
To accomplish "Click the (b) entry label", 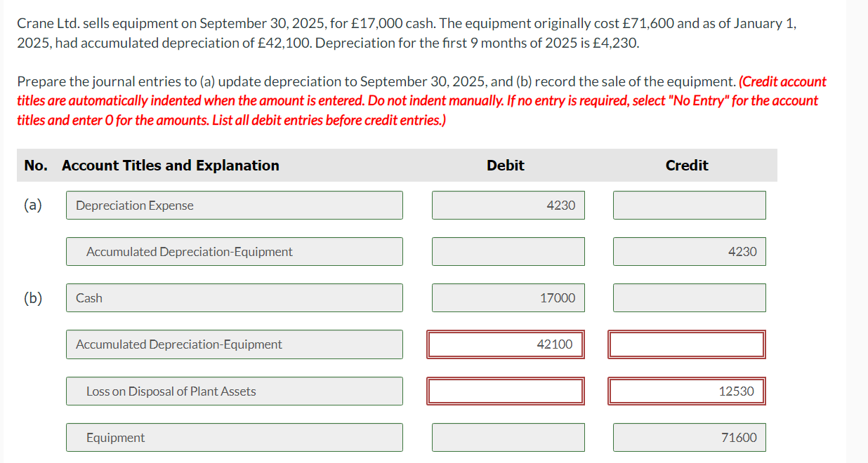I will pyautogui.click(x=33, y=298).
